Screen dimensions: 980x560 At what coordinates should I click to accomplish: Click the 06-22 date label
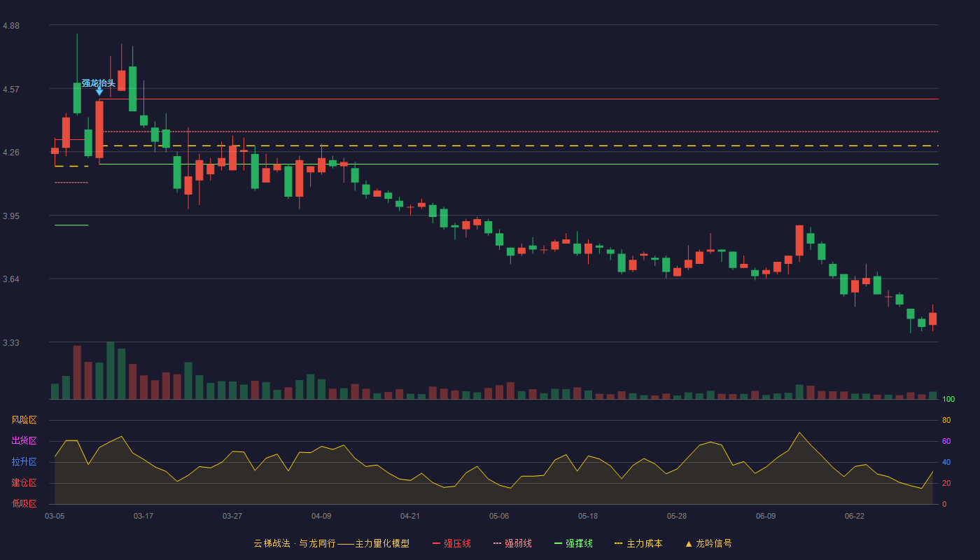click(855, 516)
